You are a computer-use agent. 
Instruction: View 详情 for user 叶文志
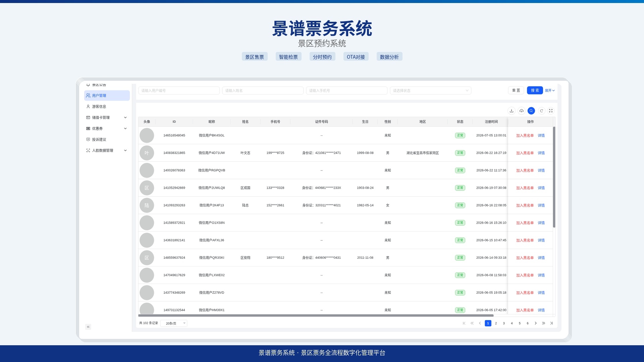point(541,153)
